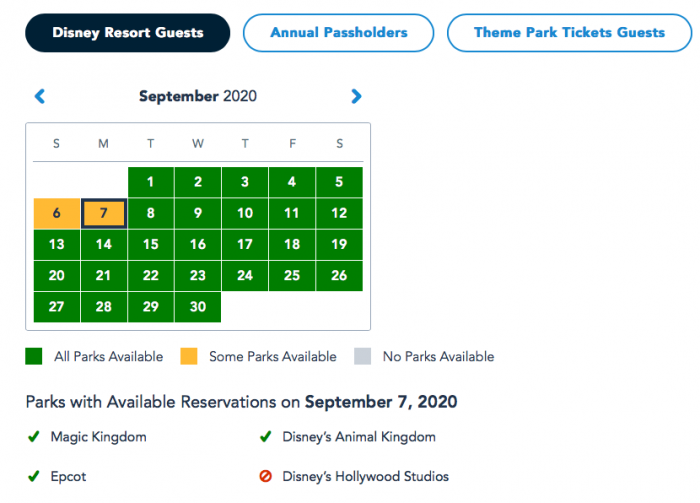Viewport: 700px width, 503px height.
Task: Click the Epcot green checkmark icon
Action: (34, 477)
